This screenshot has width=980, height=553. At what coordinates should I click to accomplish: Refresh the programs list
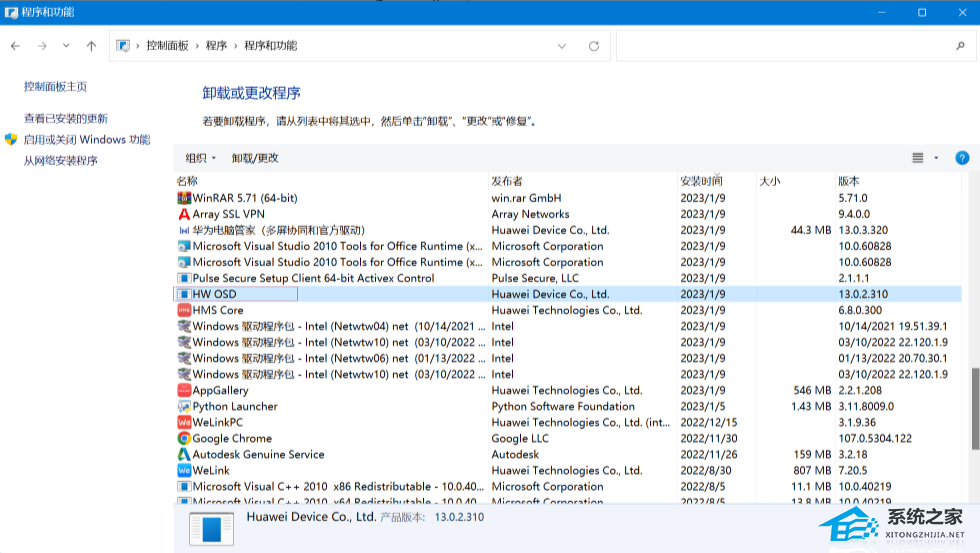click(x=594, y=46)
